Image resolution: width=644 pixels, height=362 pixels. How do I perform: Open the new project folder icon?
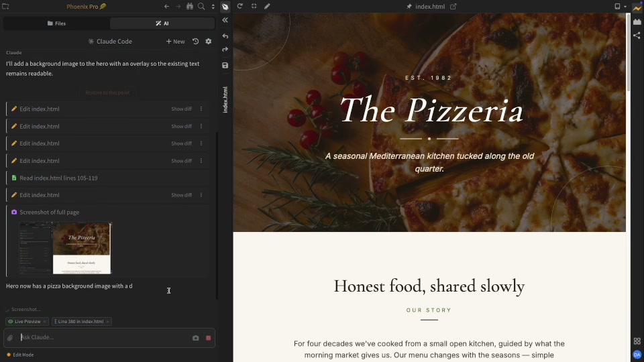tap(6, 7)
